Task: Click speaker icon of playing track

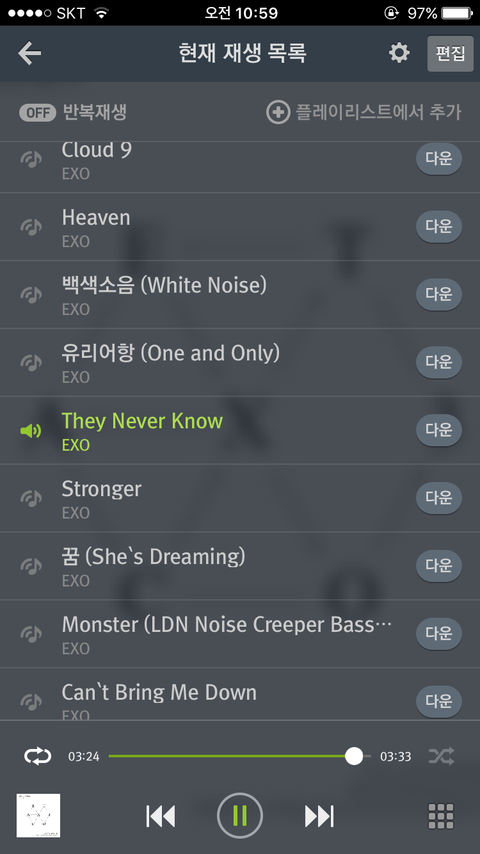Action: click(31, 431)
